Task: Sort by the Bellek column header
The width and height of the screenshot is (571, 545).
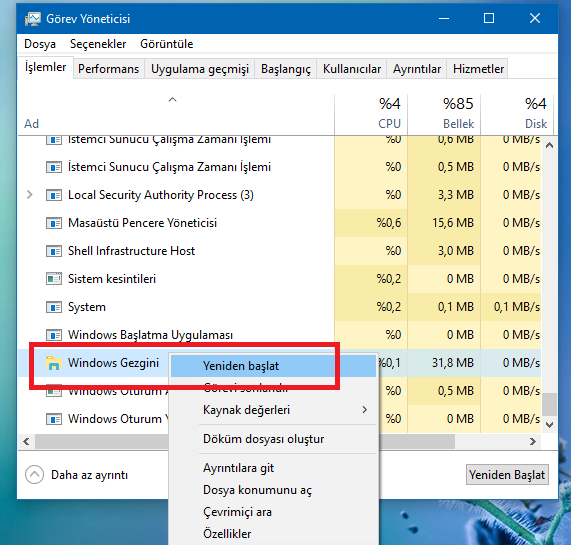Action: pos(444,114)
